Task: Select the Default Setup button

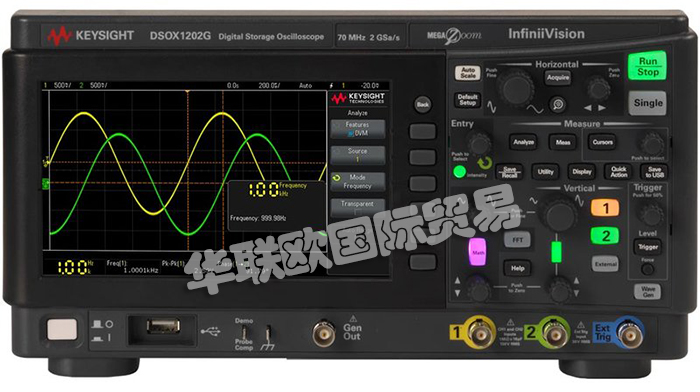Action: [467, 100]
